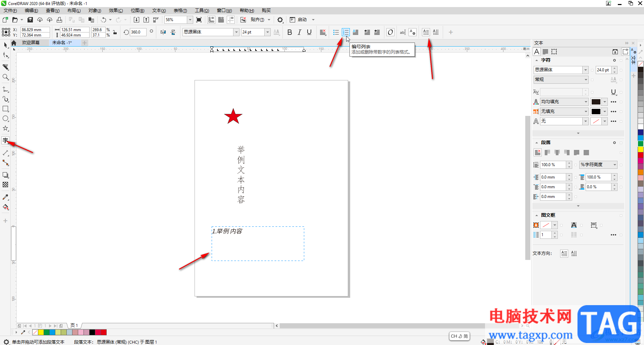Viewport: 644px width, 345px height.
Task: Collapse the 段落 paragraph section
Action: pos(537,143)
